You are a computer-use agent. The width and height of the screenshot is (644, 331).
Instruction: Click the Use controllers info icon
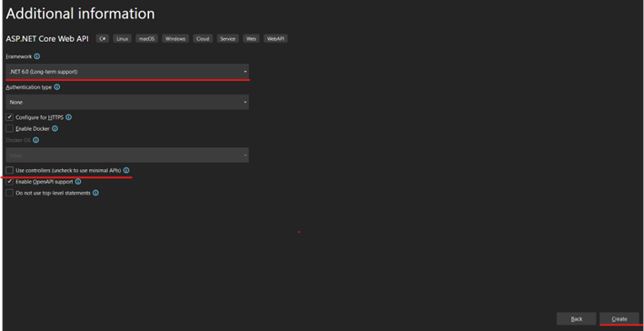[126, 170]
